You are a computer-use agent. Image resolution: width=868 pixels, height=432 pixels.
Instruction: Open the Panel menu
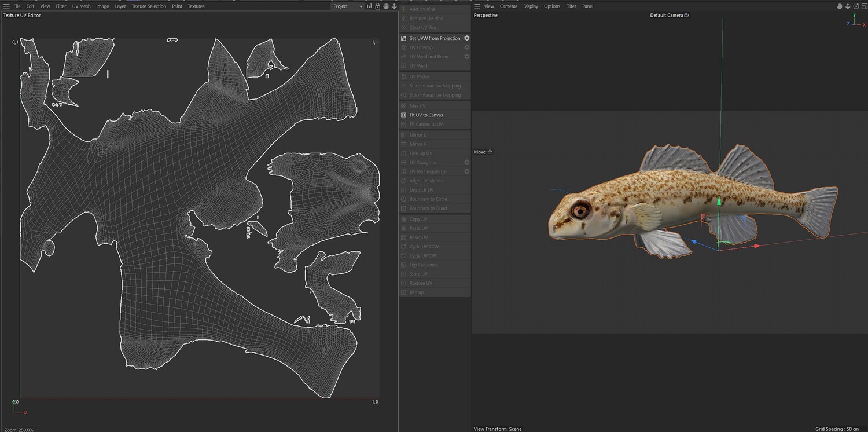[587, 6]
